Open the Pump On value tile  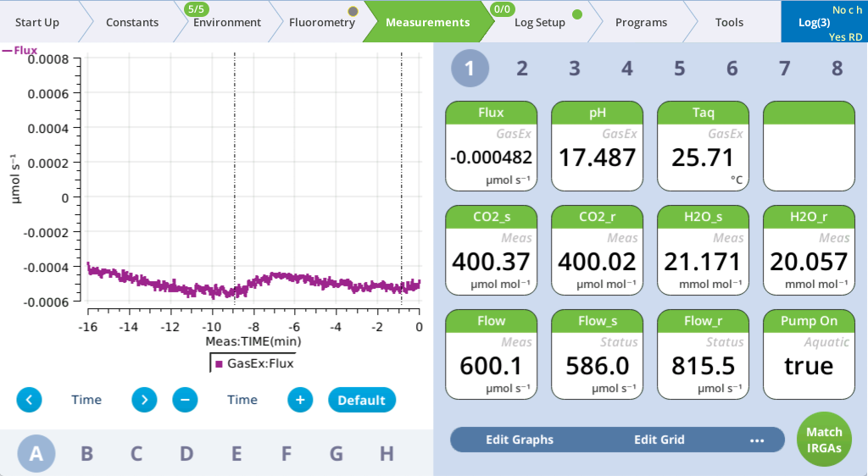[809, 354]
